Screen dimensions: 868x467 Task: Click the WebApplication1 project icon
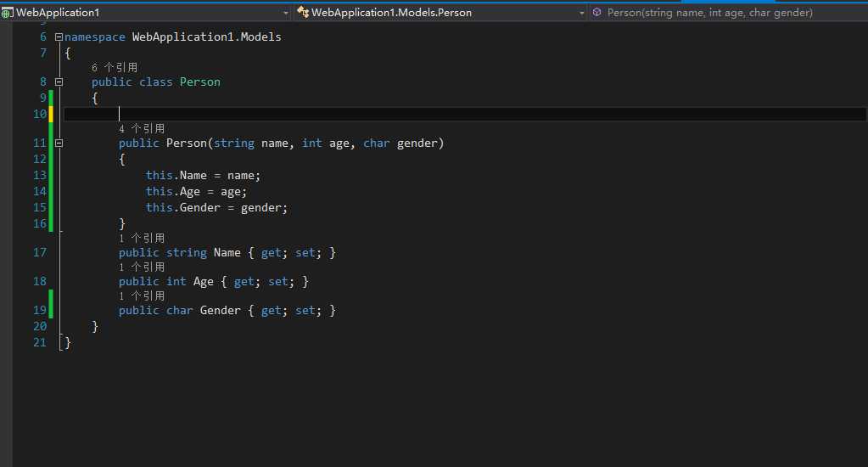(x=7, y=12)
